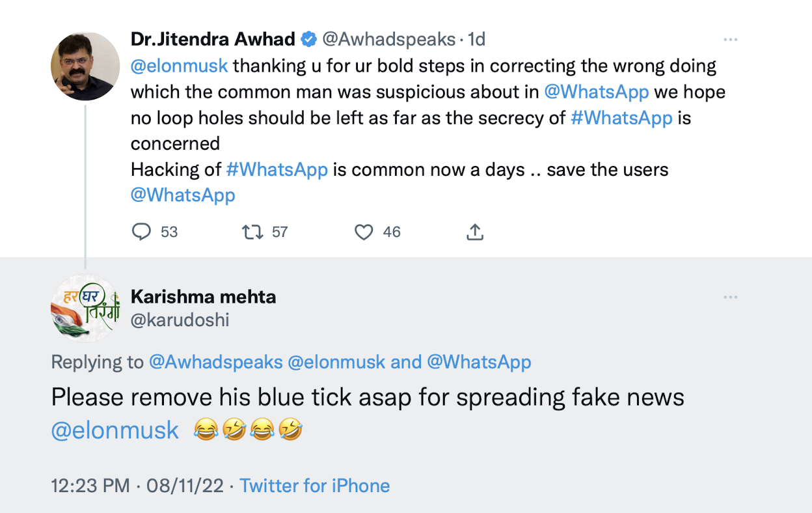Click the @karudoshi handle
Screen dimensions: 812x513
click(x=180, y=320)
